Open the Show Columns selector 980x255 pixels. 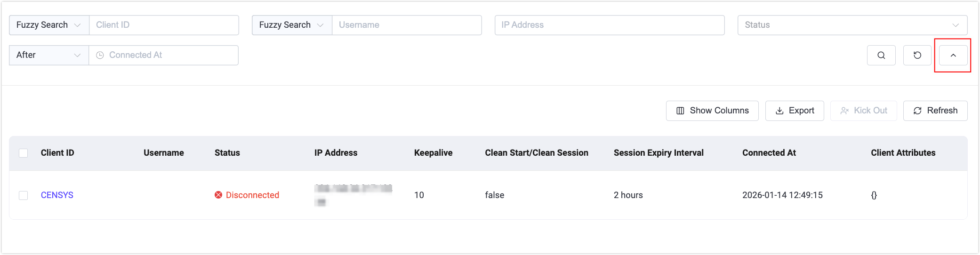coord(712,111)
